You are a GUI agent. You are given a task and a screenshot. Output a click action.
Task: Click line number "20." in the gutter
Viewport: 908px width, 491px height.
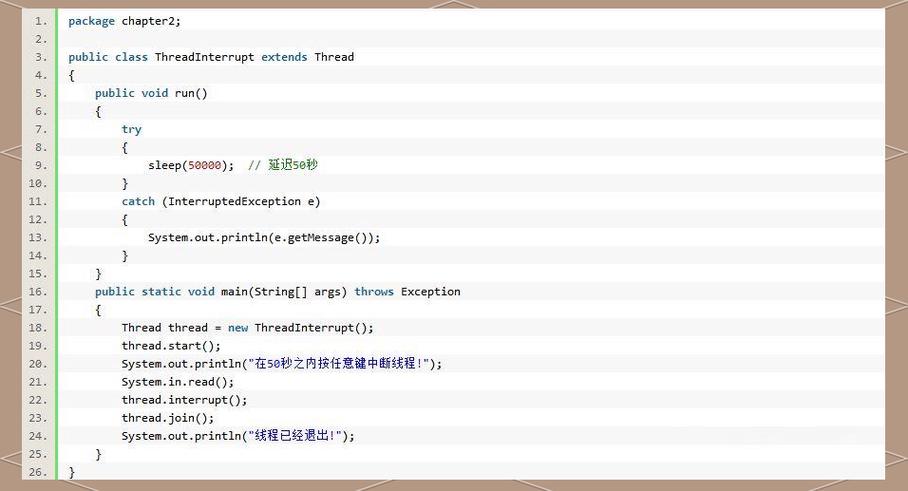tap(38, 364)
